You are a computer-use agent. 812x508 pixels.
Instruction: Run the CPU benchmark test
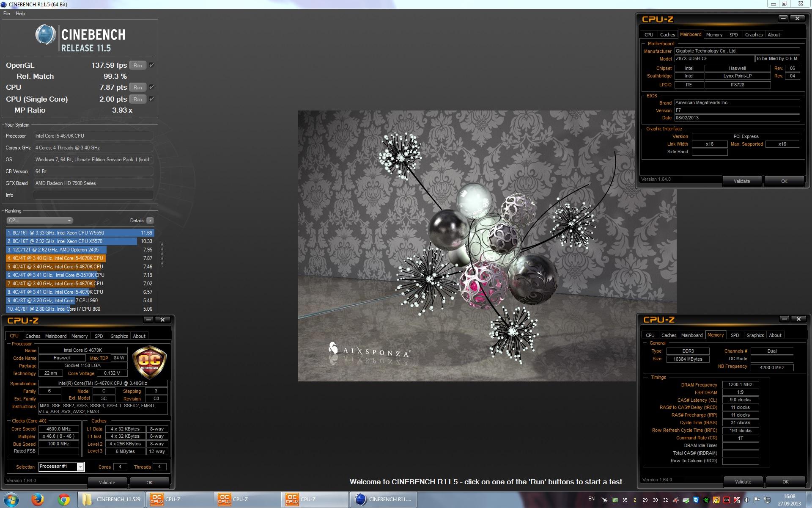coord(137,87)
